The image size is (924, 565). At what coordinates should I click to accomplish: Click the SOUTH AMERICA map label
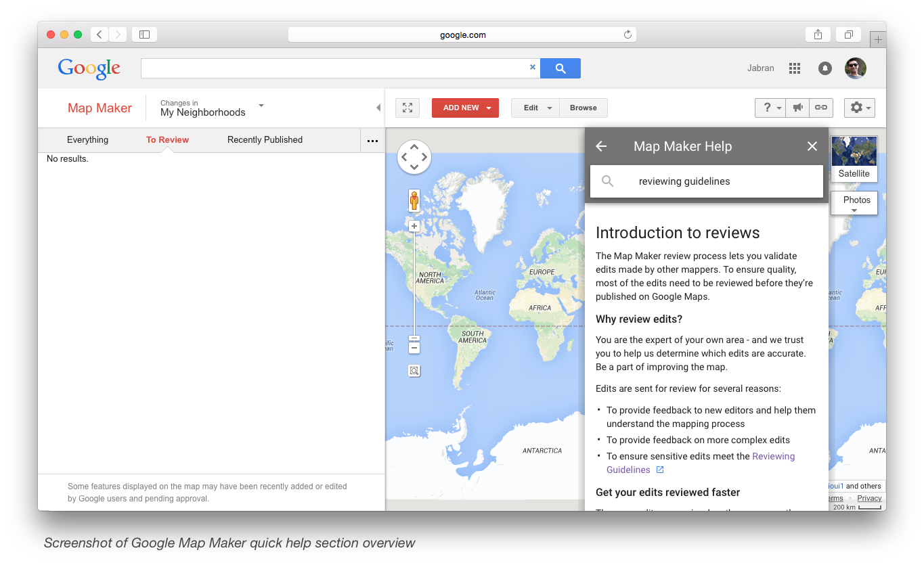[472, 337]
